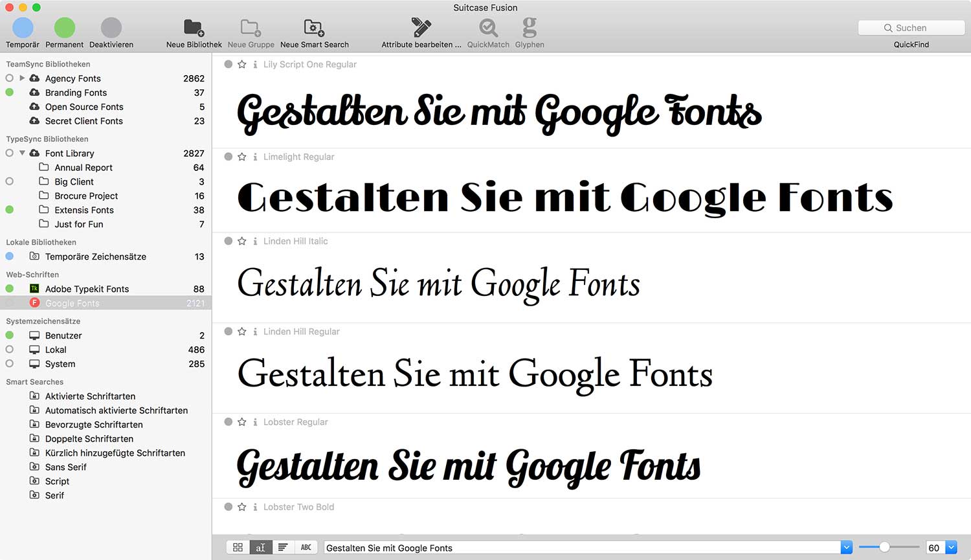
Task: Mark Linden Hill Italic as favorite
Action: pos(242,241)
